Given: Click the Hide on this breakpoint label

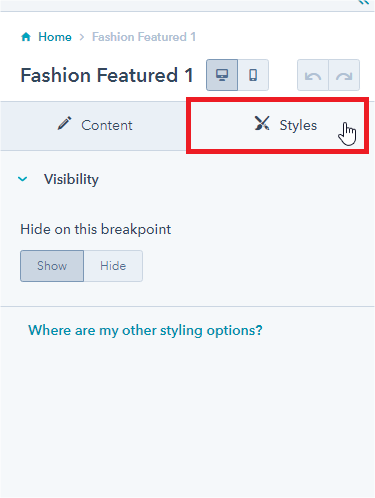Looking at the screenshot, I should click(x=96, y=229).
